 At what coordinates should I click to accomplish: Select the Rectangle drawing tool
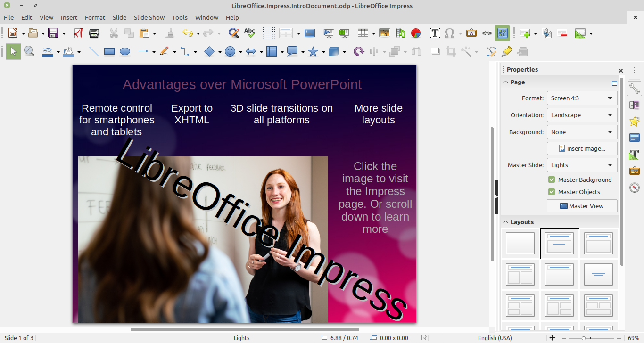109,51
